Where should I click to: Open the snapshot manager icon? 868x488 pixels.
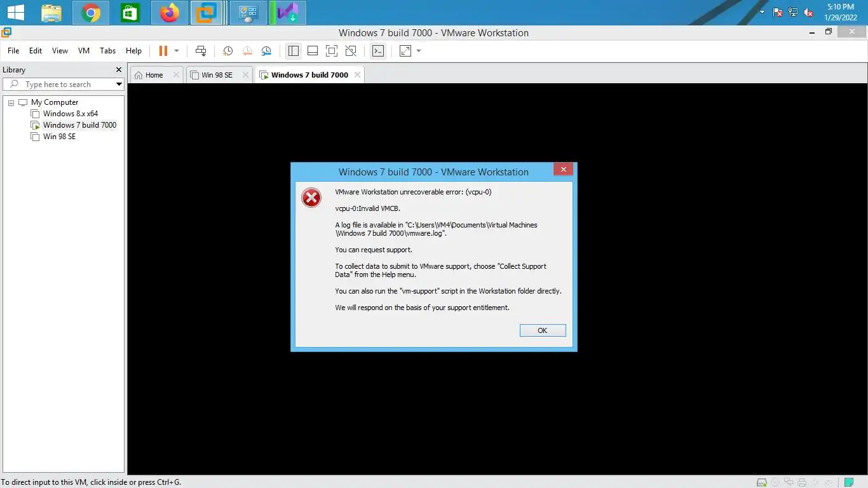coord(266,51)
